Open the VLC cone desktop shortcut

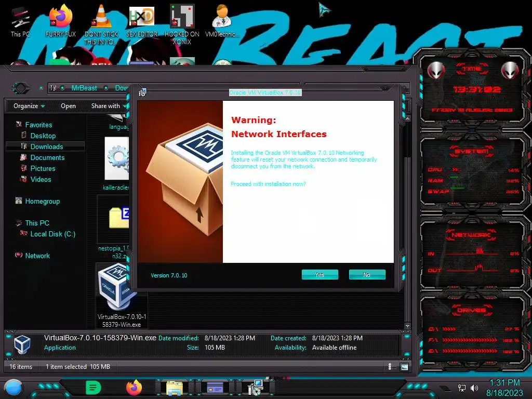[101, 24]
